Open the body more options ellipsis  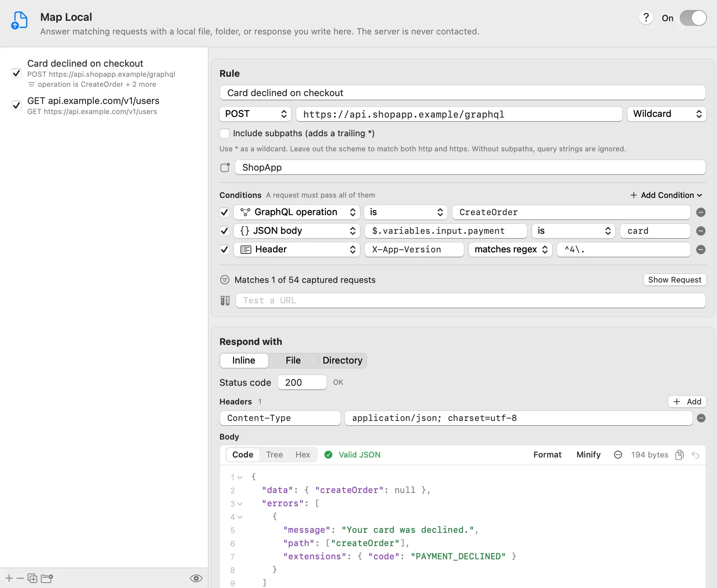(x=618, y=455)
